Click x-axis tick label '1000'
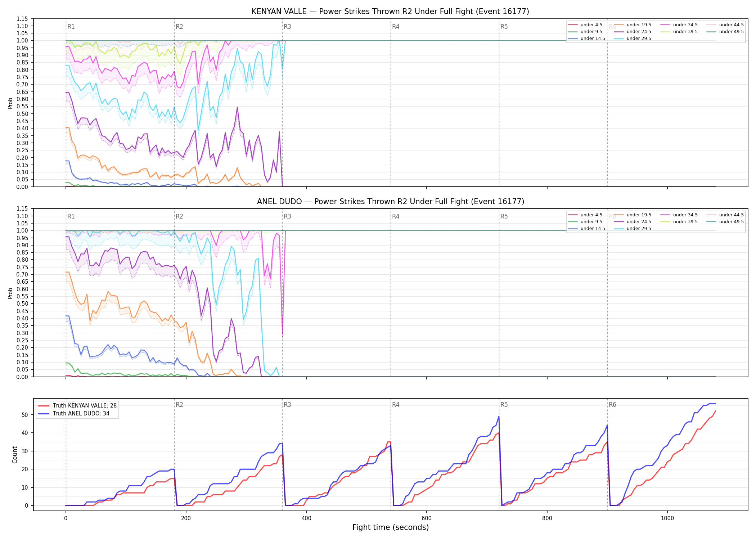The height and width of the screenshot is (540, 756). (x=667, y=518)
